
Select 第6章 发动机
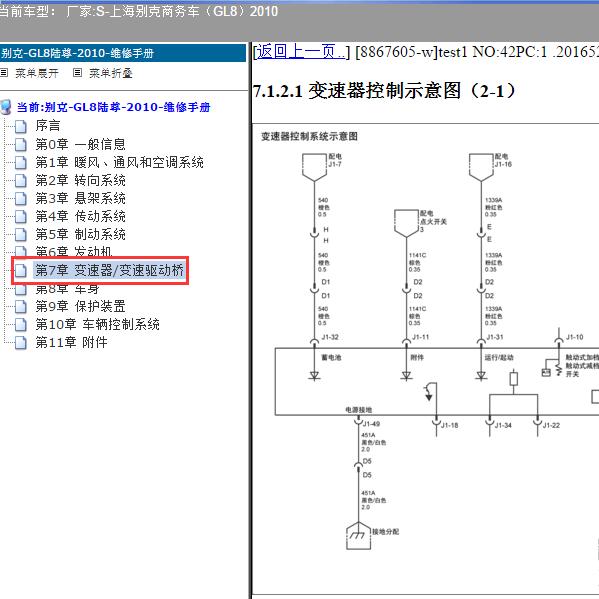(73, 251)
